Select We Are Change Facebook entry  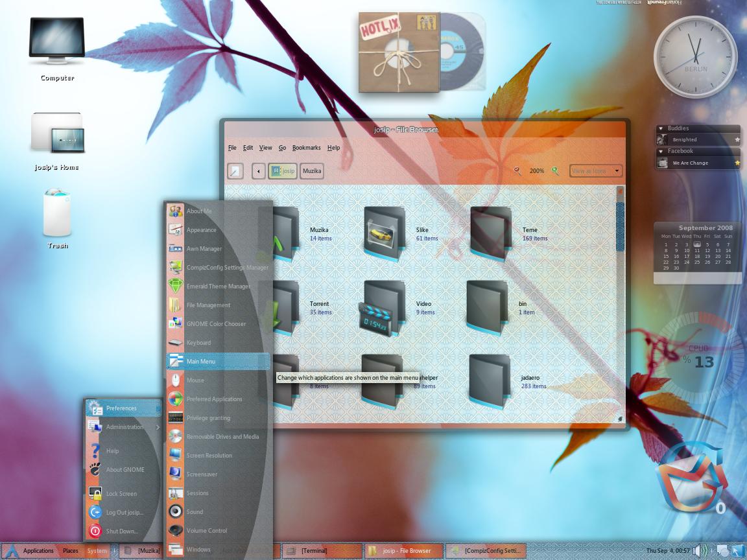(698, 163)
